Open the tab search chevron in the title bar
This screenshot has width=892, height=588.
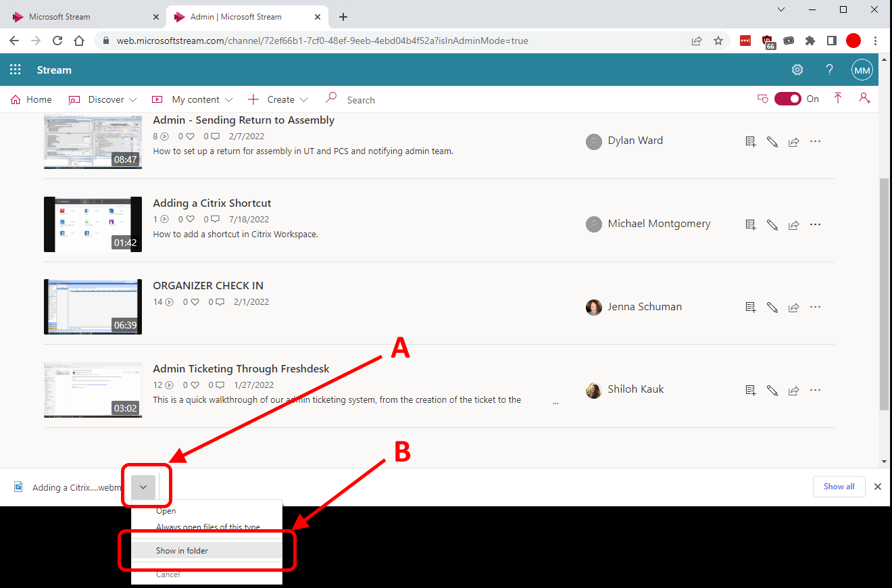pos(781,9)
